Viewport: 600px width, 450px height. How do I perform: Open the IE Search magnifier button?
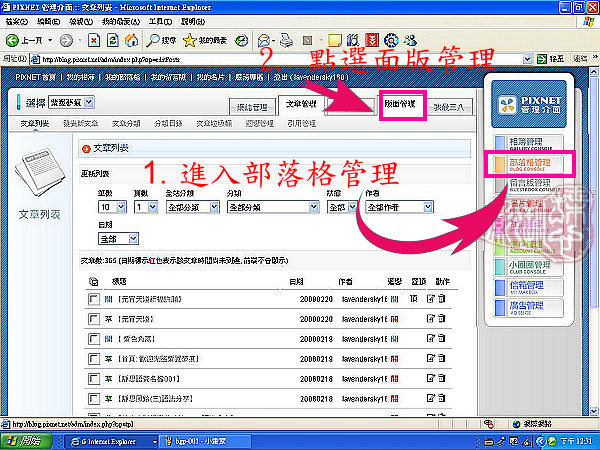[161, 40]
